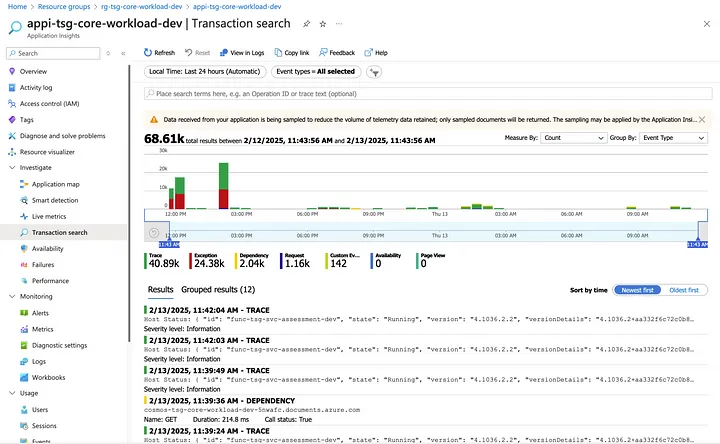Open Application map
The width and height of the screenshot is (720, 444).
[x=56, y=184]
